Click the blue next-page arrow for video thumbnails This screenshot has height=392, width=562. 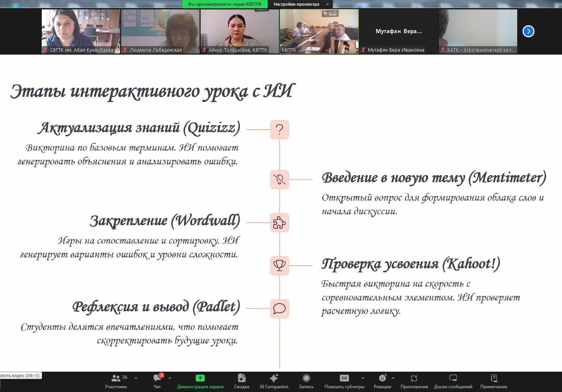click(x=528, y=31)
